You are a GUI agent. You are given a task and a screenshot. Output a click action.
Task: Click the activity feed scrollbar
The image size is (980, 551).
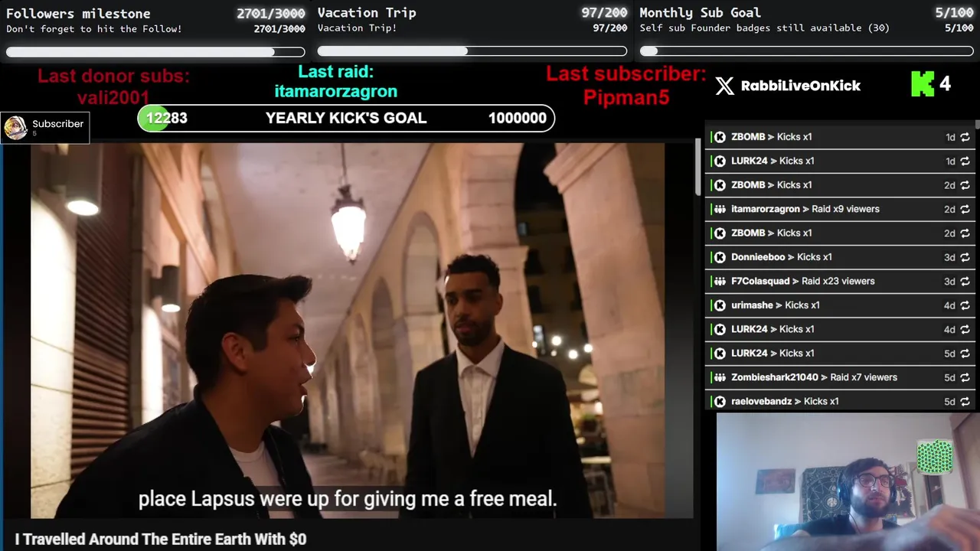point(977,124)
